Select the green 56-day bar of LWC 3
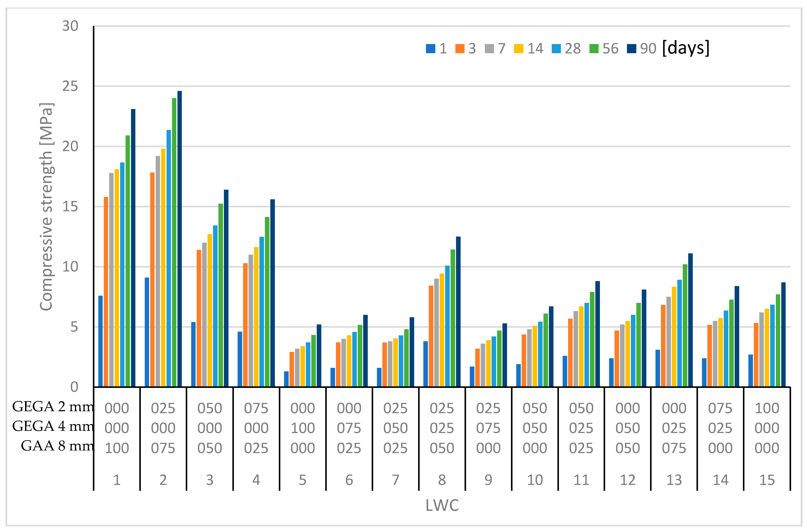Image resolution: width=807 pixels, height=532 pixels. [220, 295]
